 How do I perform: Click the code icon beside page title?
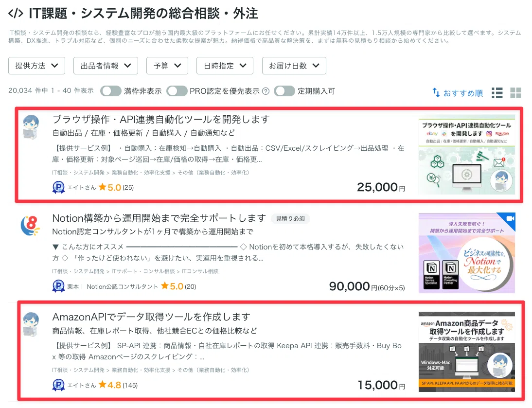16,13
